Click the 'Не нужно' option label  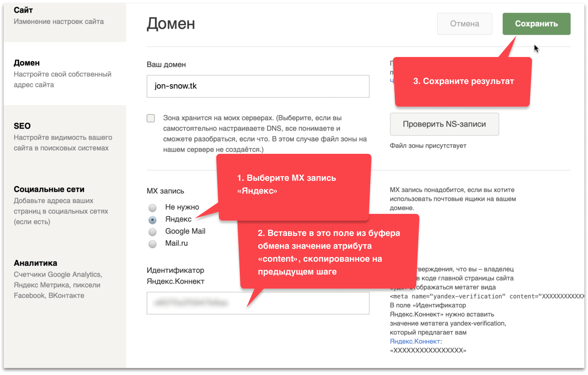[182, 207]
